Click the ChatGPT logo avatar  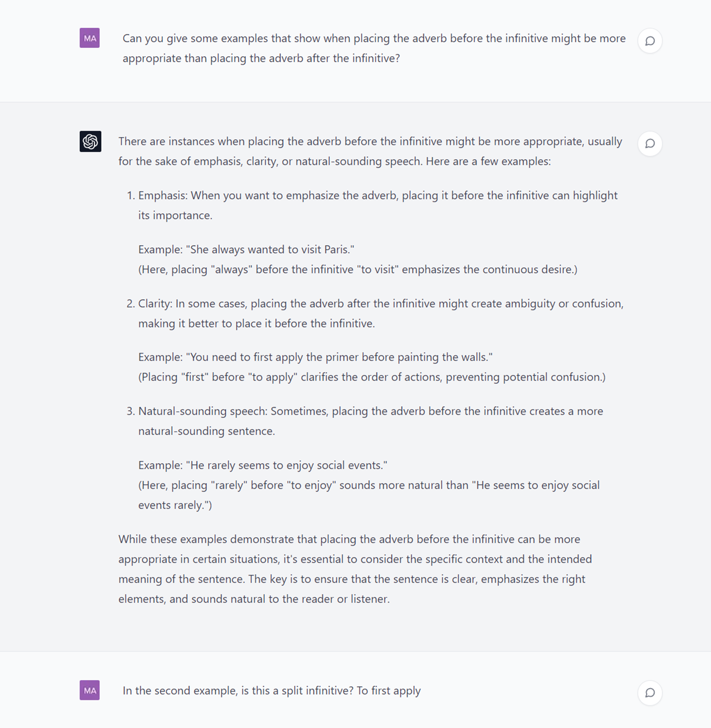coord(90,142)
